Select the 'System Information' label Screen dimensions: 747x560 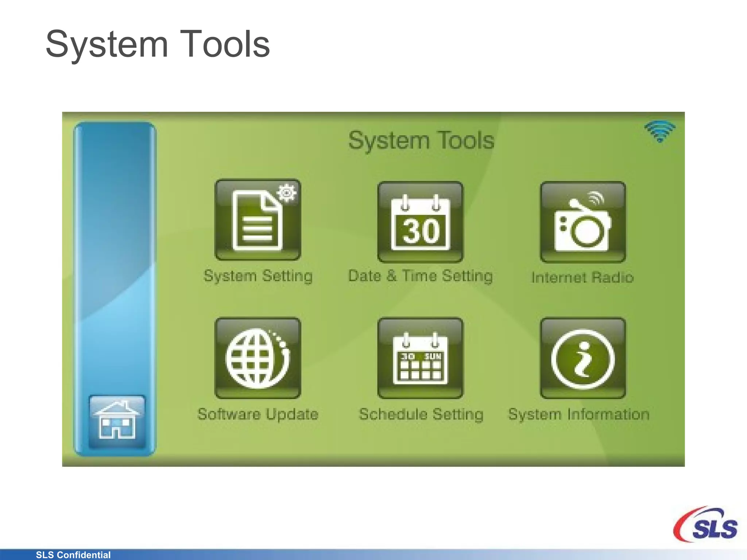579,415
